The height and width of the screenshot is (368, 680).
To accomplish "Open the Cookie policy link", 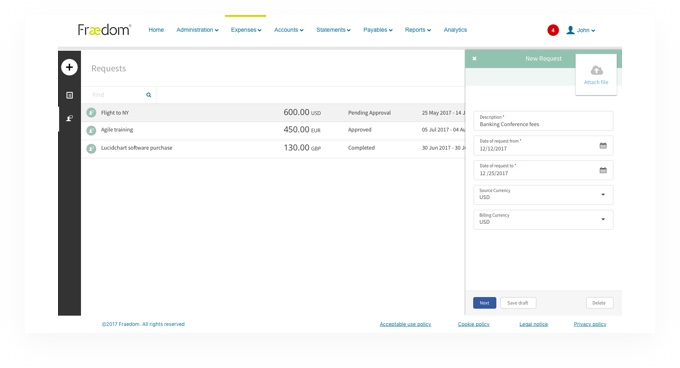I will coord(474,324).
